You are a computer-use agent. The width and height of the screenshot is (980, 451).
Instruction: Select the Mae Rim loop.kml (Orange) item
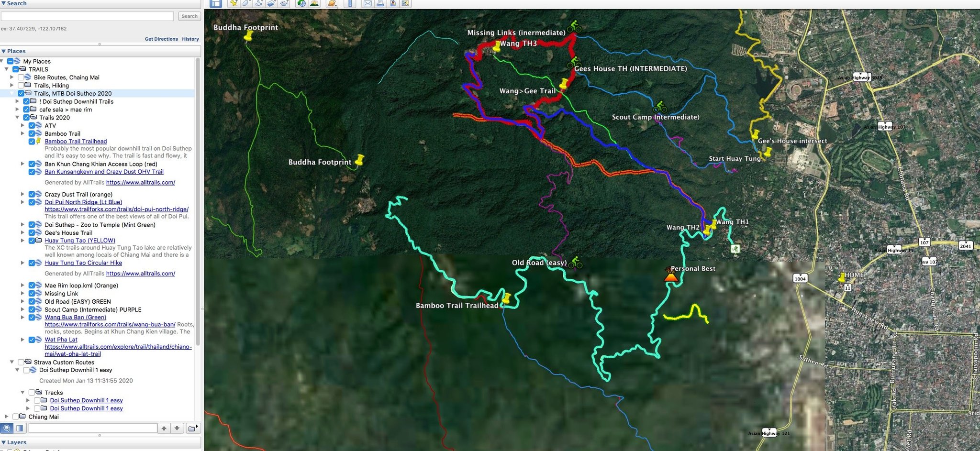pyautogui.click(x=81, y=286)
